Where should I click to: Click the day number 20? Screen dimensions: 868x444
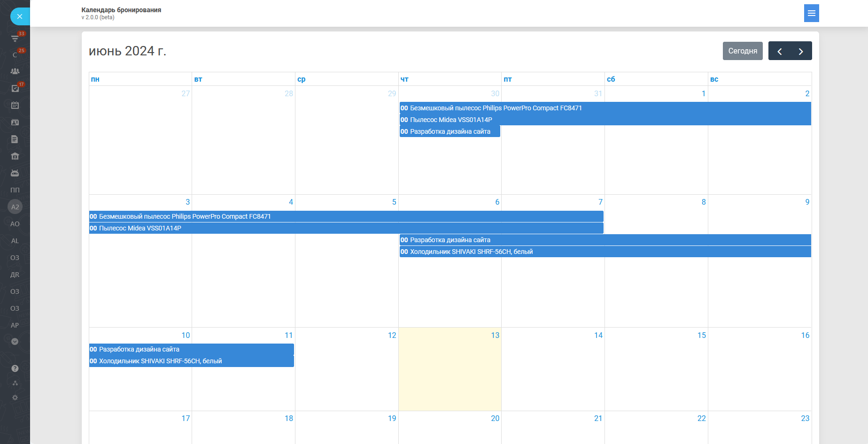[x=495, y=418]
